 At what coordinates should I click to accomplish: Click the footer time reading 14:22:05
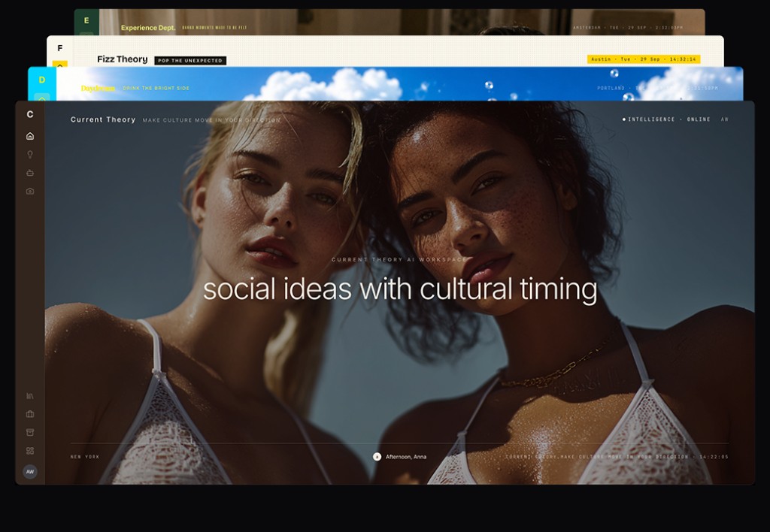(x=714, y=457)
